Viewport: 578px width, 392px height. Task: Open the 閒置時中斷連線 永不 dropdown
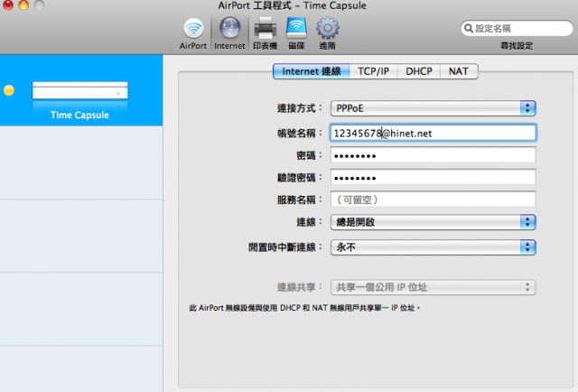(x=433, y=247)
